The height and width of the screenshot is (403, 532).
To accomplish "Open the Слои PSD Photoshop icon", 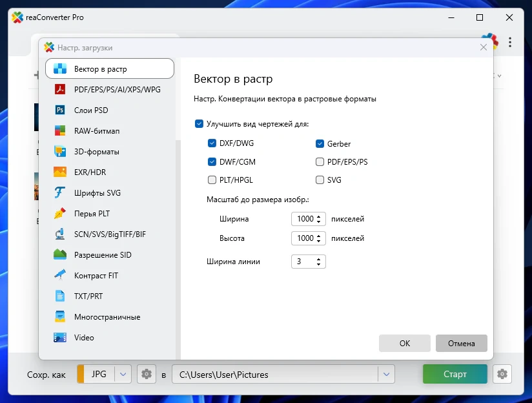I will tap(60, 110).
